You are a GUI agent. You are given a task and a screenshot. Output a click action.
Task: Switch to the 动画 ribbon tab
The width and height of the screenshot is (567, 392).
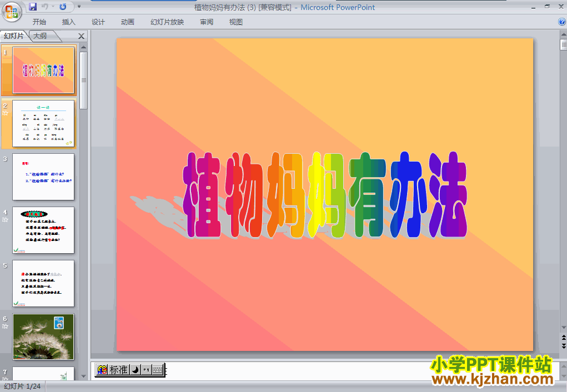coord(128,22)
